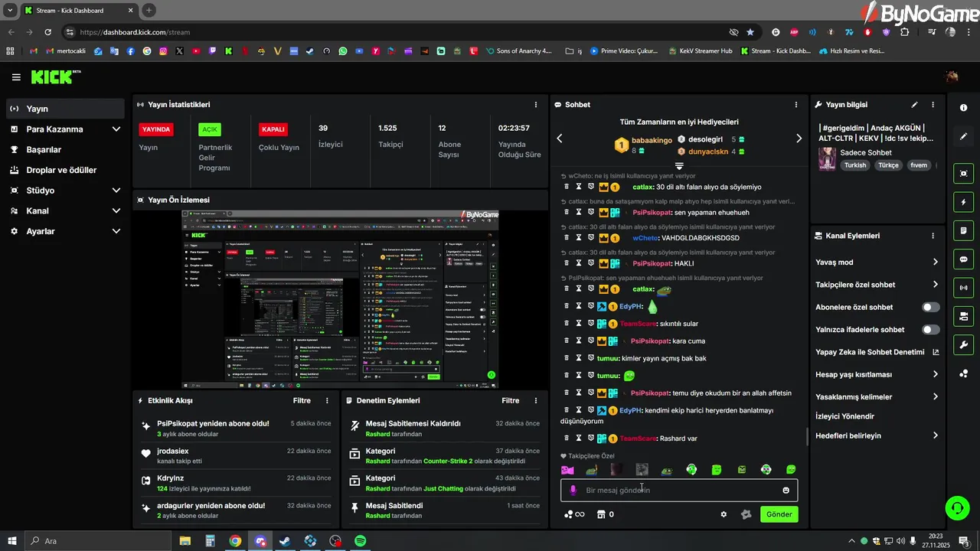Click Filtre in Etkinlik Akışı panel

[x=302, y=400]
